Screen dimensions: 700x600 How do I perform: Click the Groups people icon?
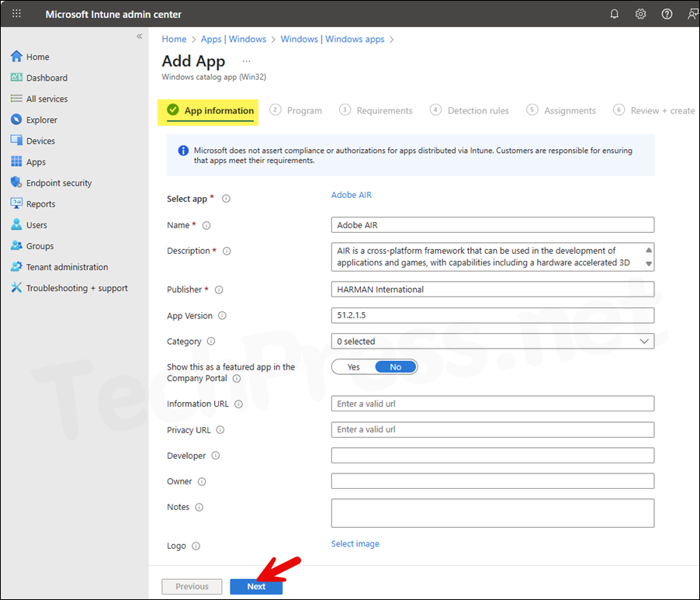[x=16, y=245]
